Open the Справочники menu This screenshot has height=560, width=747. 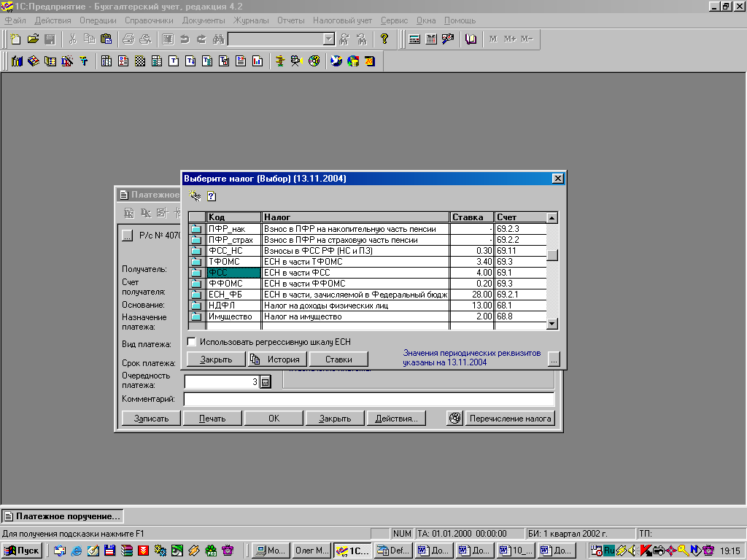click(x=149, y=20)
